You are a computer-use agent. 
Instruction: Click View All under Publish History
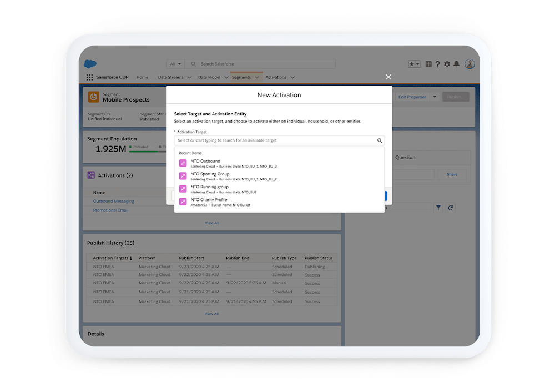pos(211,314)
